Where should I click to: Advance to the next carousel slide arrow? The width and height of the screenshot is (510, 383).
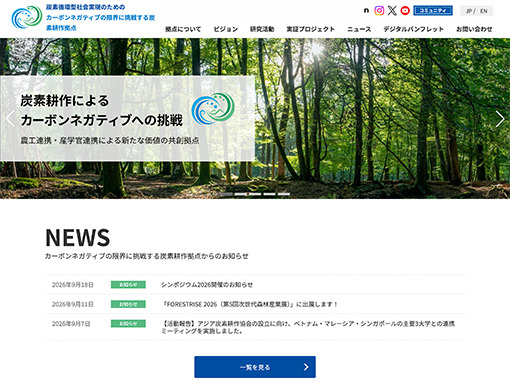pyautogui.click(x=500, y=119)
